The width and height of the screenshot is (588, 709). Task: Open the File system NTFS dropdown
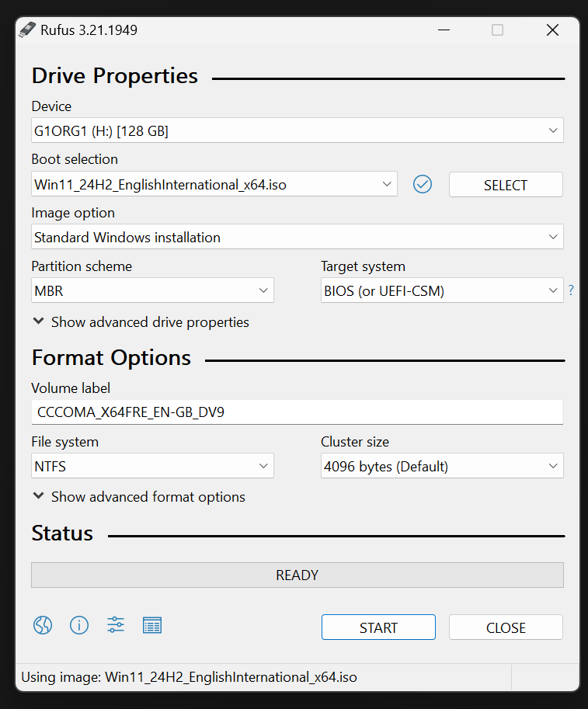(x=152, y=467)
